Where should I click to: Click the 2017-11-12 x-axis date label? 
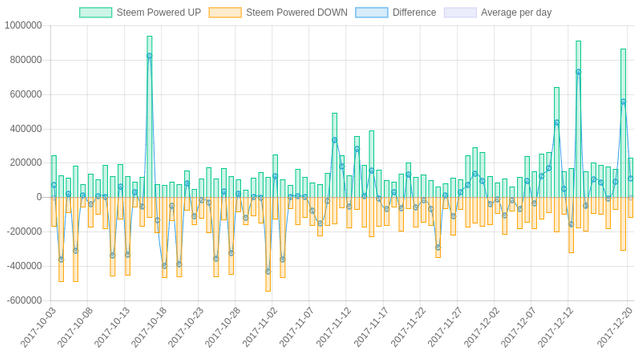click(x=333, y=328)
